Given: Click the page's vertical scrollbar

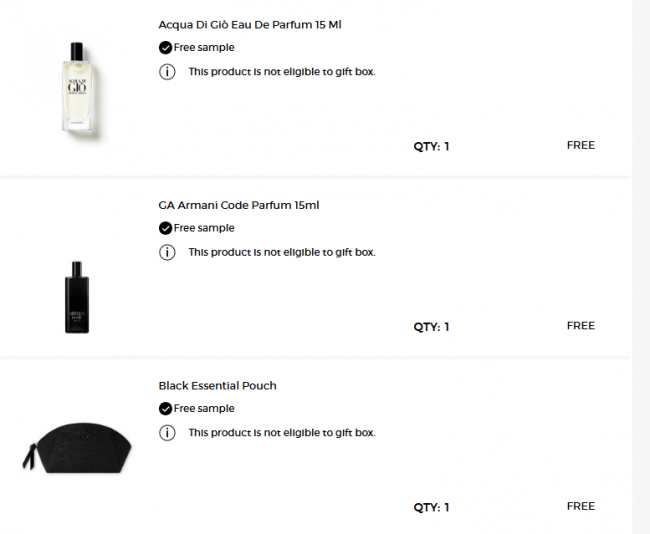Looking at the screenshot, I should (x=641, y=267).
